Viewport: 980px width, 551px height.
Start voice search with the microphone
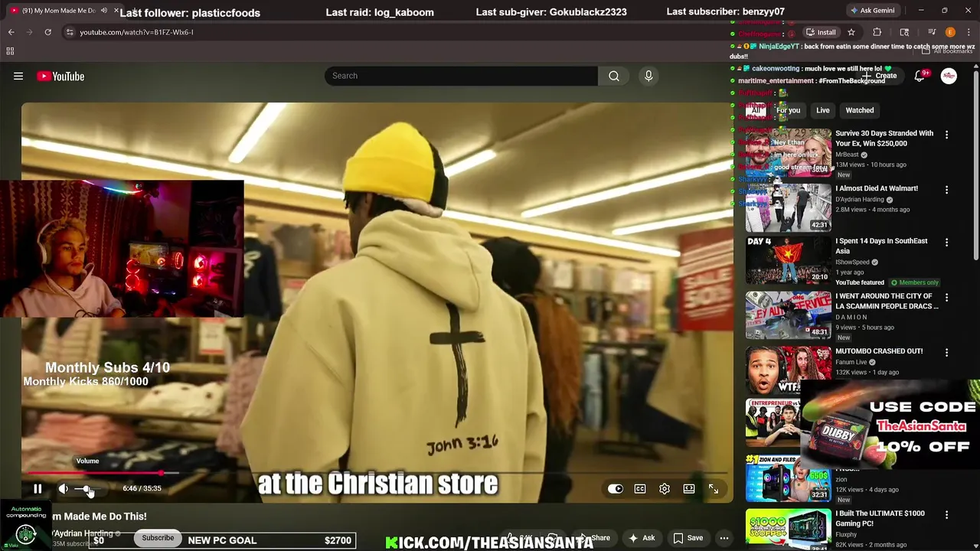648,76
